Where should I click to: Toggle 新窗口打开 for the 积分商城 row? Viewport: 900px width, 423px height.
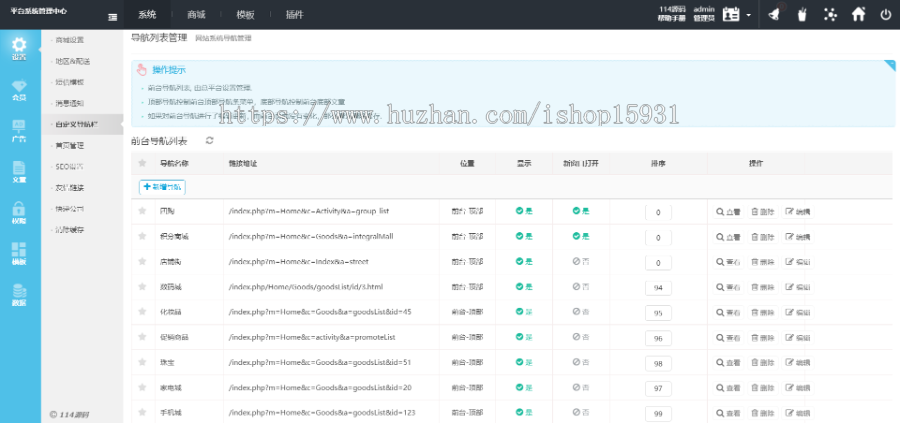tap(581, 236)
